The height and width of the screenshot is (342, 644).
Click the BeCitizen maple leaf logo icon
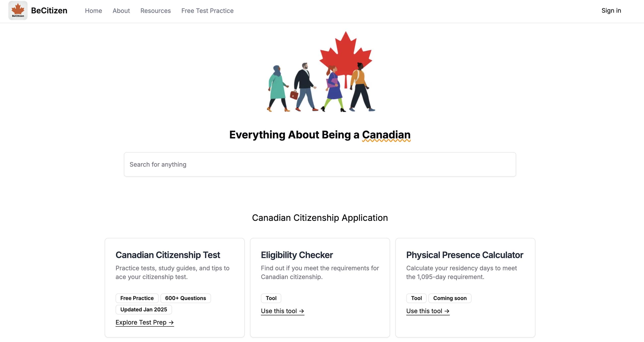pyautogui.click(x=18, y=10)
